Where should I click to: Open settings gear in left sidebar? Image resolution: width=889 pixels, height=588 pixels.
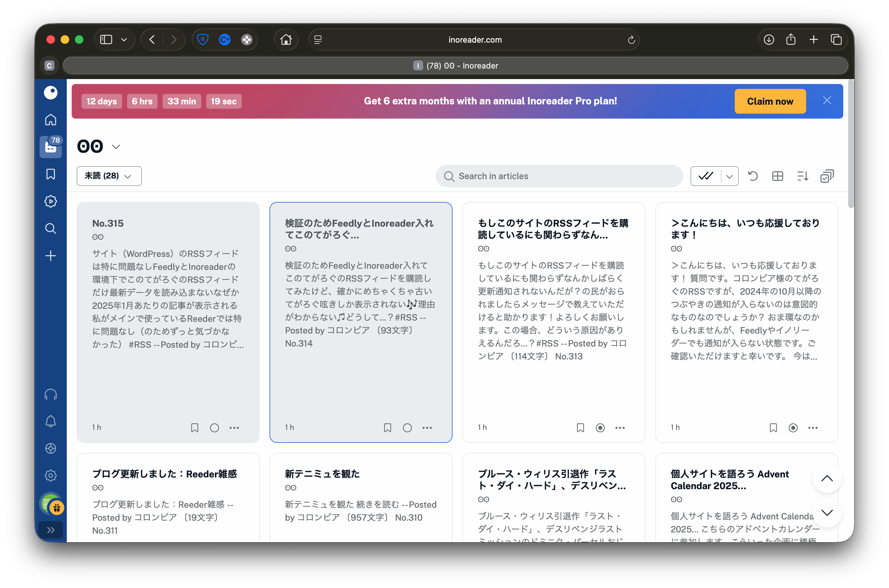click(x=51, y=476)
